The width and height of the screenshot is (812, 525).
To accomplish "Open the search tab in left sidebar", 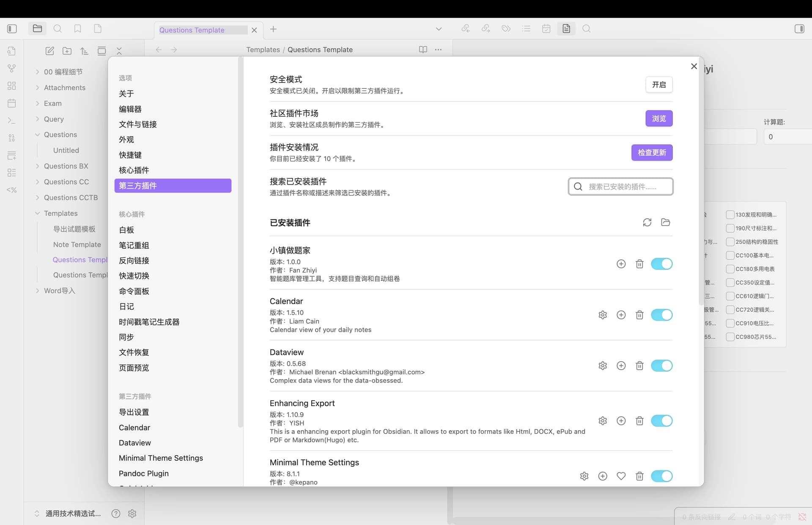I will (x=58, y=29).
